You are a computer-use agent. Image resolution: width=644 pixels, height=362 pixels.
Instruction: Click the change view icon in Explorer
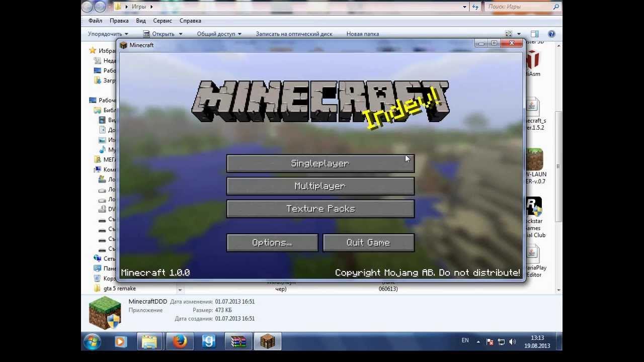(x=509, y=34)
